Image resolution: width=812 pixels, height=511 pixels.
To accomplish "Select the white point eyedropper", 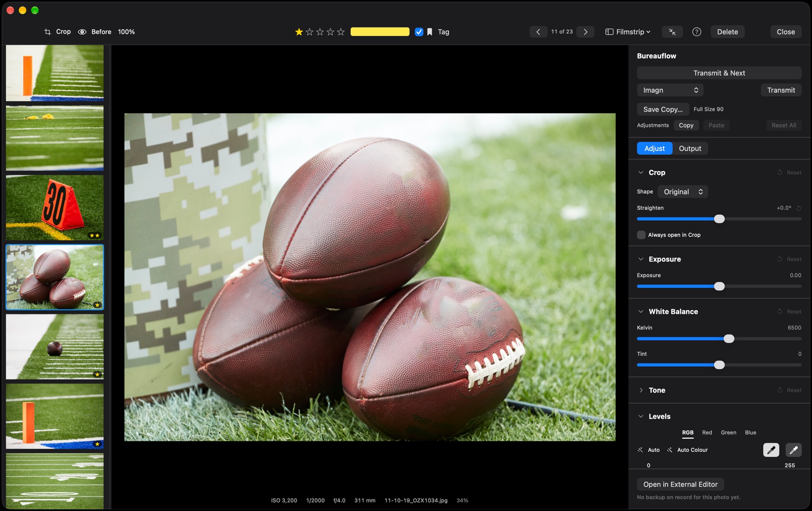I will [x=794, y=450].
